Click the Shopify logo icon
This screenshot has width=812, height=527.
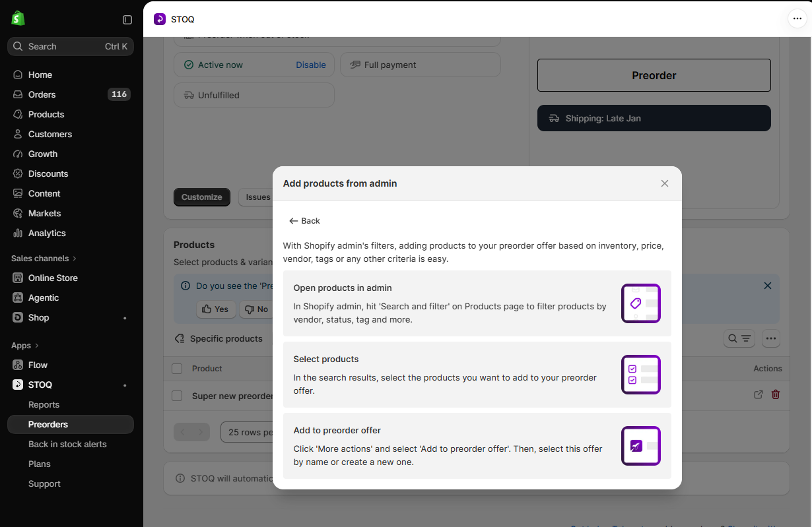(18, 18)
